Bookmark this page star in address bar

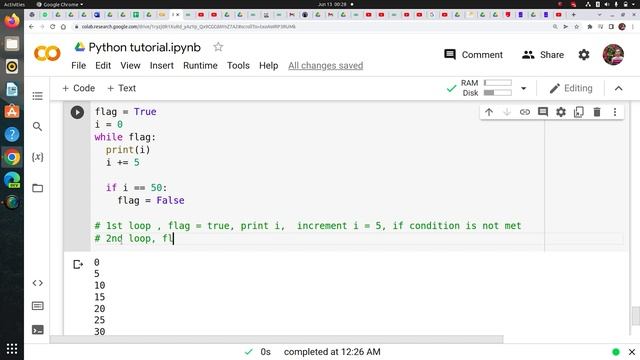576,27
